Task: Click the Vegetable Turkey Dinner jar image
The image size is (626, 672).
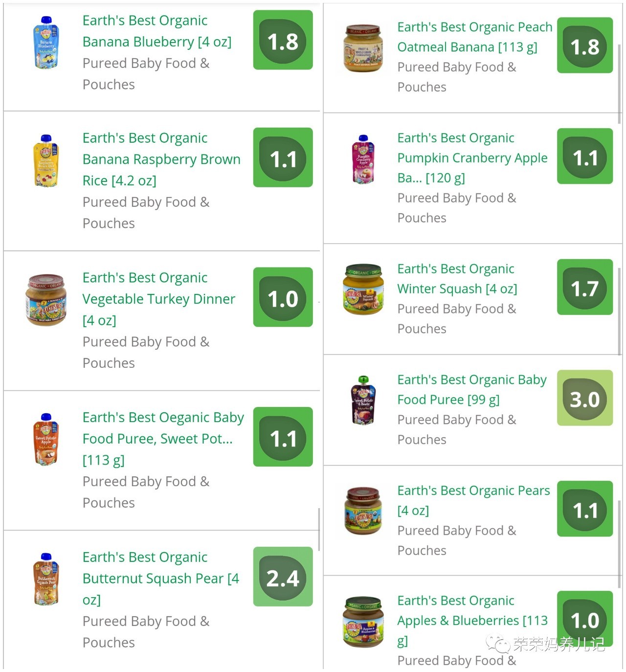Action: 45,299
